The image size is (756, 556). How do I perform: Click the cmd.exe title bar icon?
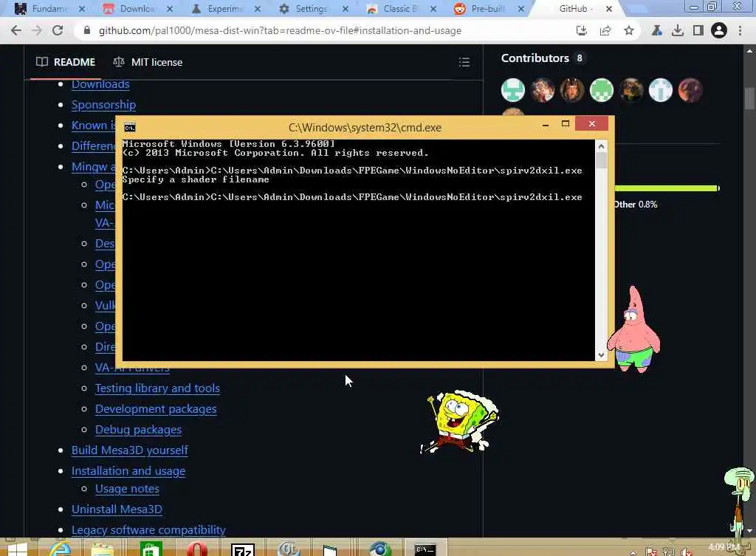130,127
